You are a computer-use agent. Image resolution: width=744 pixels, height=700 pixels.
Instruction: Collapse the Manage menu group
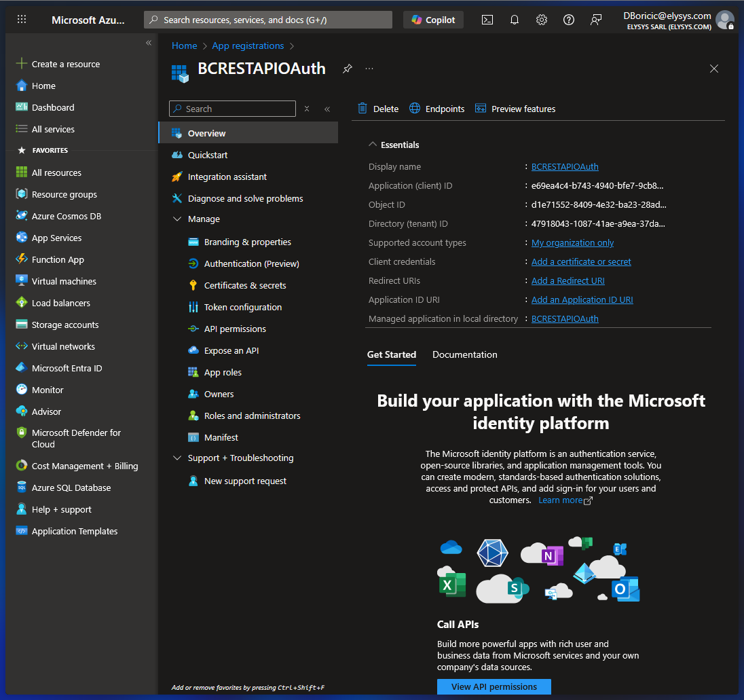(x=177, y=219)
